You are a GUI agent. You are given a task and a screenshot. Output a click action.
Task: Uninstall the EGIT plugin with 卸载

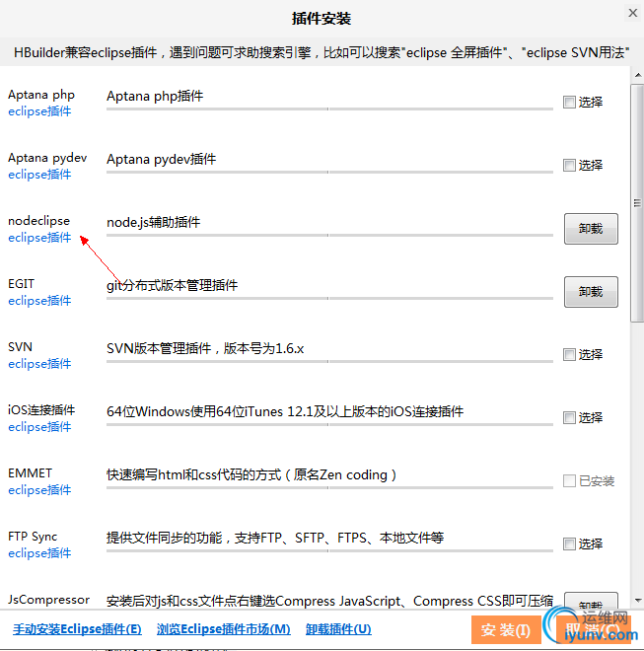(591, 292)
